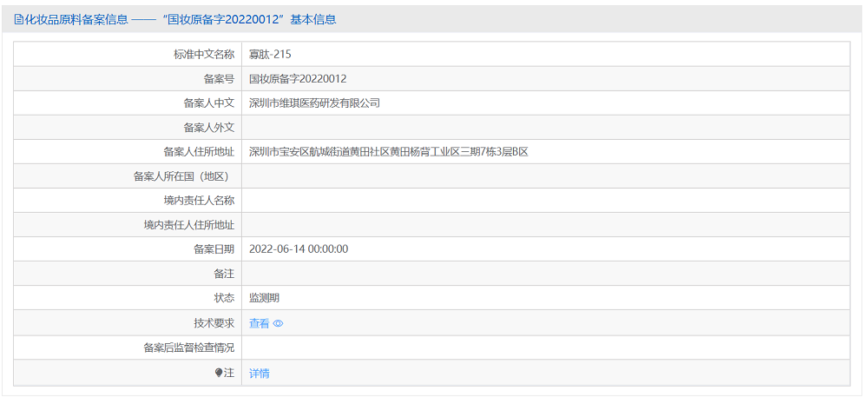Click the company name 深圳市维琪医药研发有限公司

click(314, 103)
